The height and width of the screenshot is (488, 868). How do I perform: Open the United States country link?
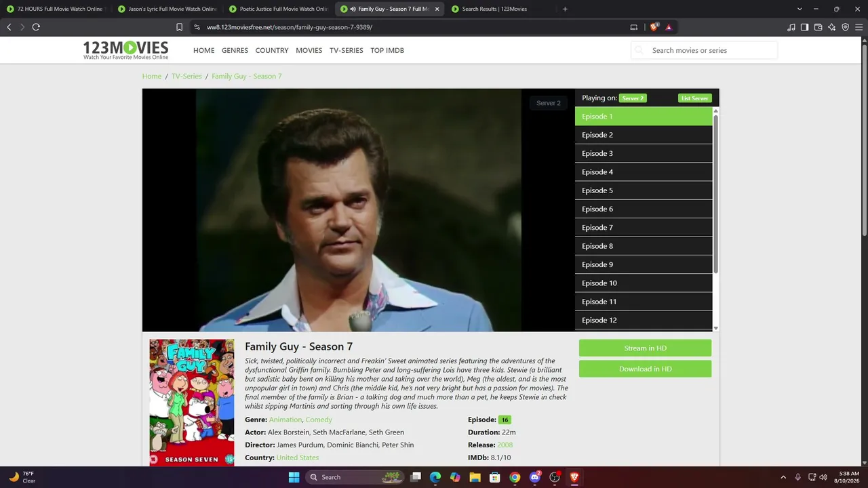(298, 457)
